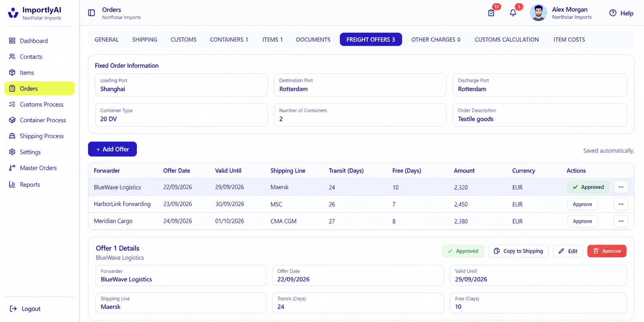Click the Add Offer button

pos(112,149)
